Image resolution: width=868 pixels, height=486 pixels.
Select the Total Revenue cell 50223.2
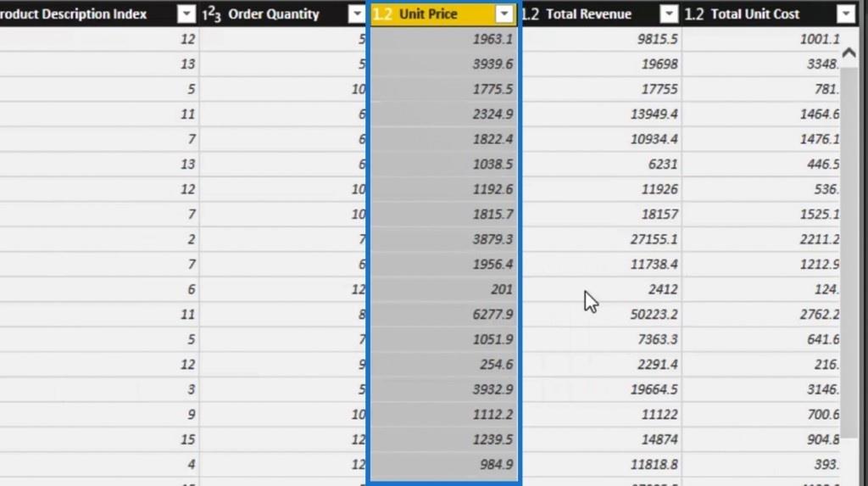point(602,314)
